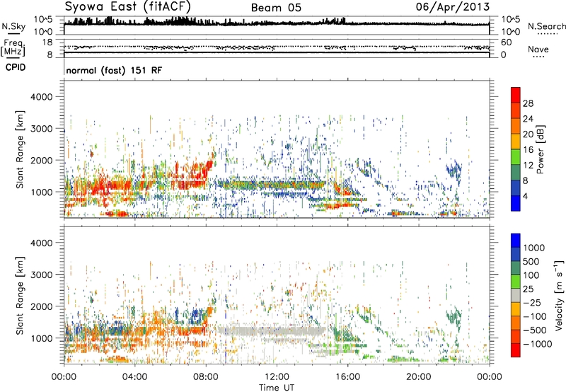Click the "1000" range tick of velocity panel

click(42, 338)
